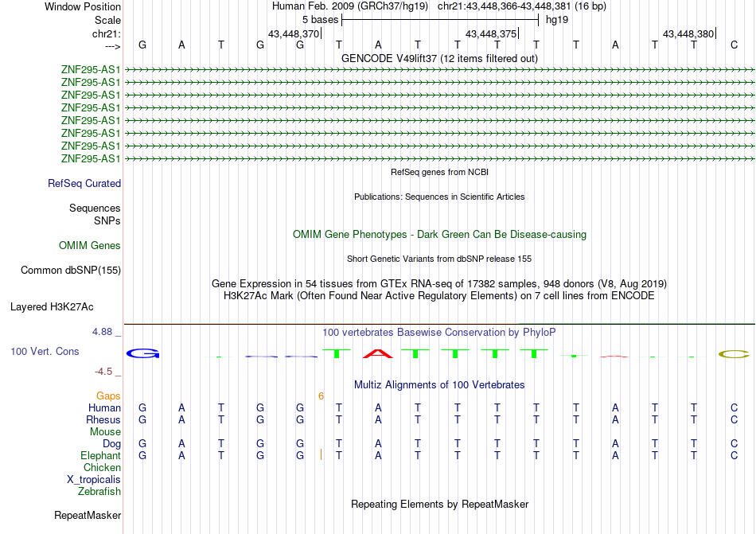
Task: Click the olive C conservation logo letter
Action: 734,354
